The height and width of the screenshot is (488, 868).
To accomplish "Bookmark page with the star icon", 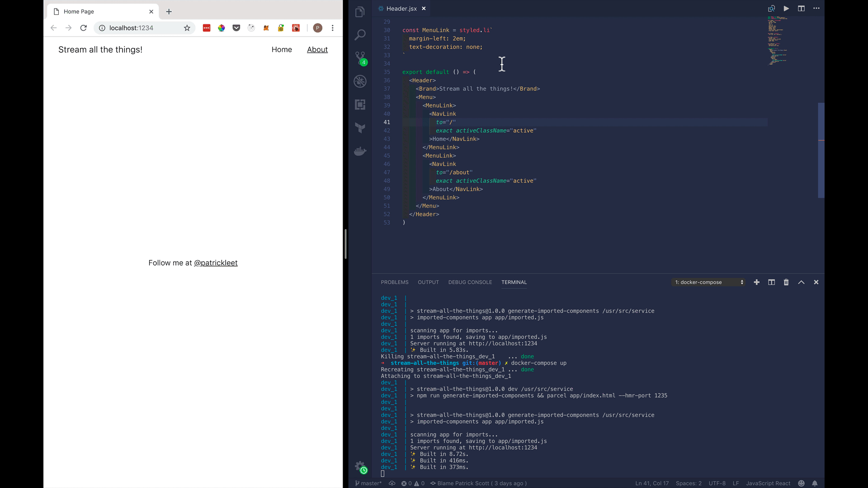I will [187, 28].
